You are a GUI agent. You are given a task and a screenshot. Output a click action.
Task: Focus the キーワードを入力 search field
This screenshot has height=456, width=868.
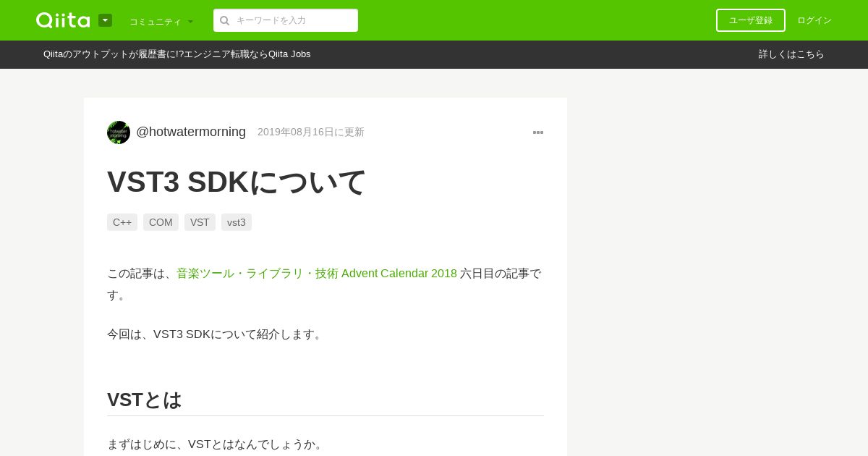[286, 20]
